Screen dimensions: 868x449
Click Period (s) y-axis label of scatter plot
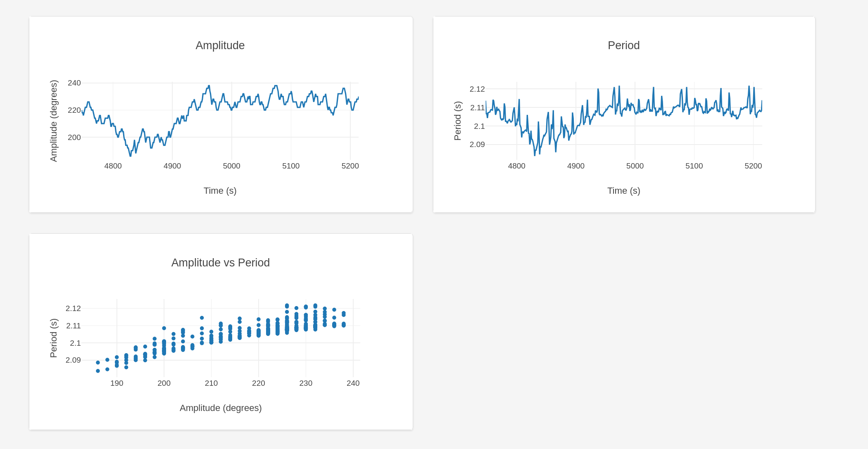pyautogui.click(x=54, y=338)
